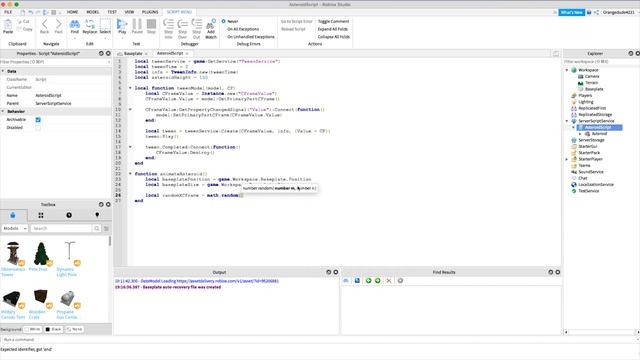Open the Baseplate document tab

coord(133,53)
